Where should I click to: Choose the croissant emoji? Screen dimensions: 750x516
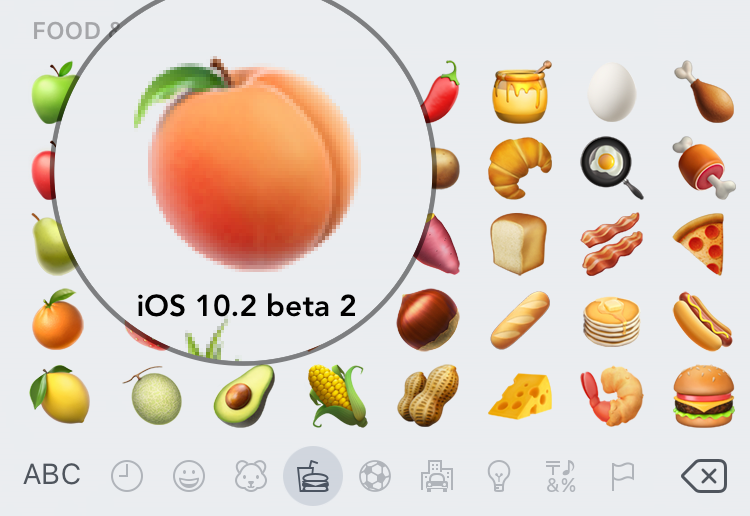tap(519, 168)
